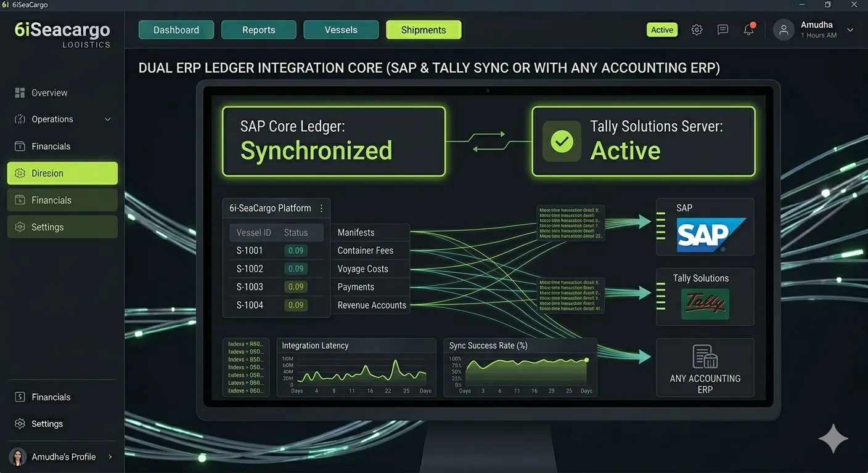
Task: Click the Overview grid icon in sidebar
Action: click(x=19, y=92)
